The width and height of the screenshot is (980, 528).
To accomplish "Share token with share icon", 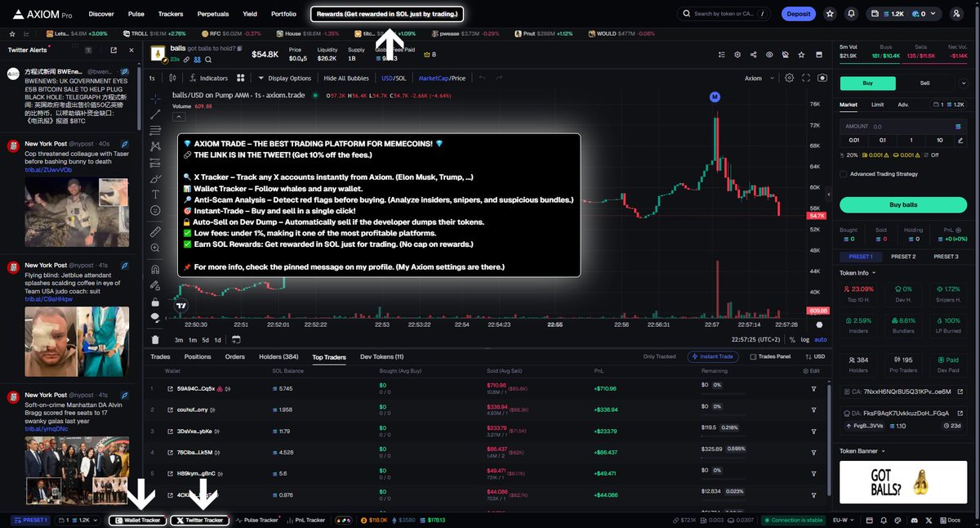I will [753, 55].
